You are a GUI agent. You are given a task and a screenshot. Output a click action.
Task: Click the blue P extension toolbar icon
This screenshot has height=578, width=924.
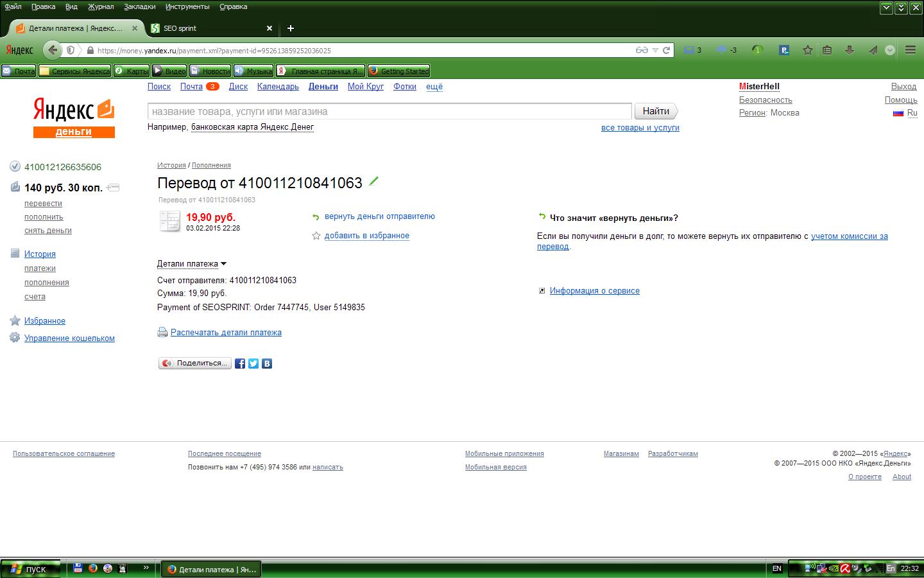click(x=784, y=50)
